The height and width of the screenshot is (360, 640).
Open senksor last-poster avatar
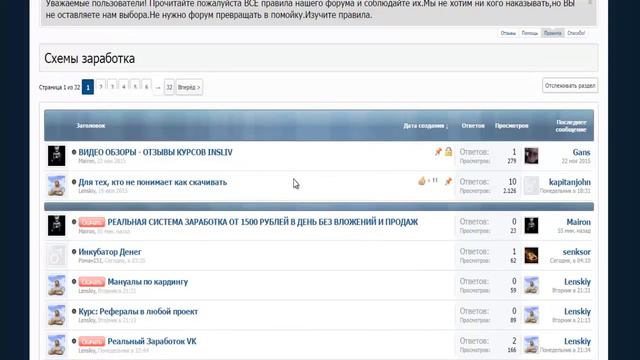coord(531,255)
